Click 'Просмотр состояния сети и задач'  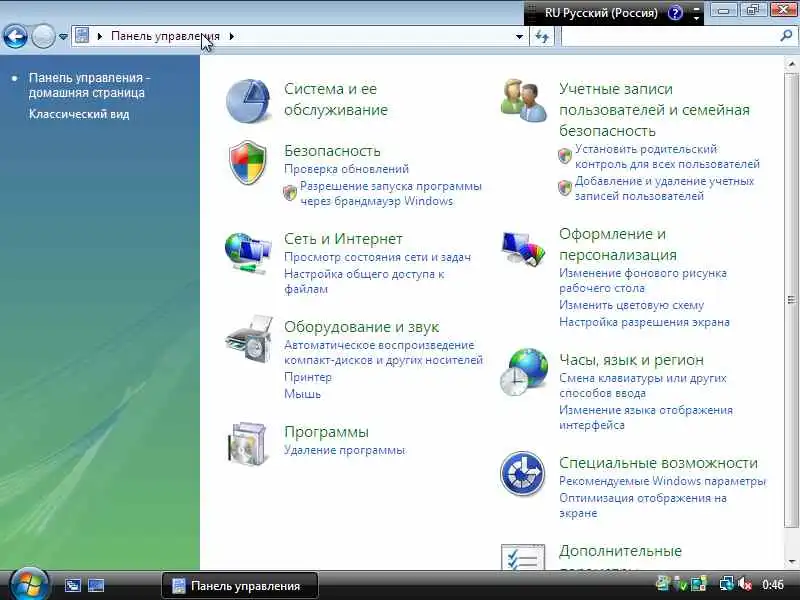click(x=378, y=257)
